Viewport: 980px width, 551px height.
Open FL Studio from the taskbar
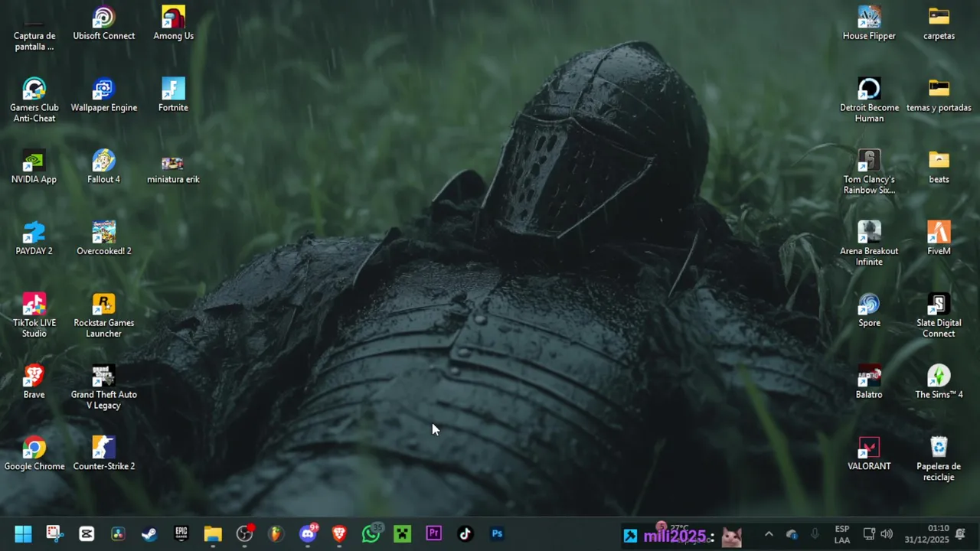(276, 534)
